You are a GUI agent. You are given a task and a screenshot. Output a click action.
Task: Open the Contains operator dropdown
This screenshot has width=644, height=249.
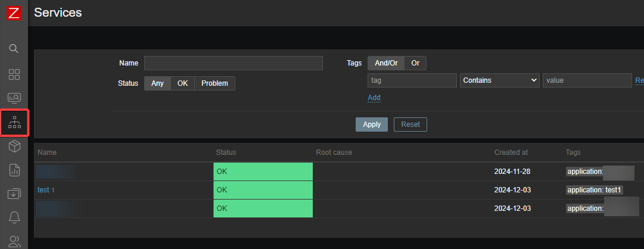pos(499,80)
